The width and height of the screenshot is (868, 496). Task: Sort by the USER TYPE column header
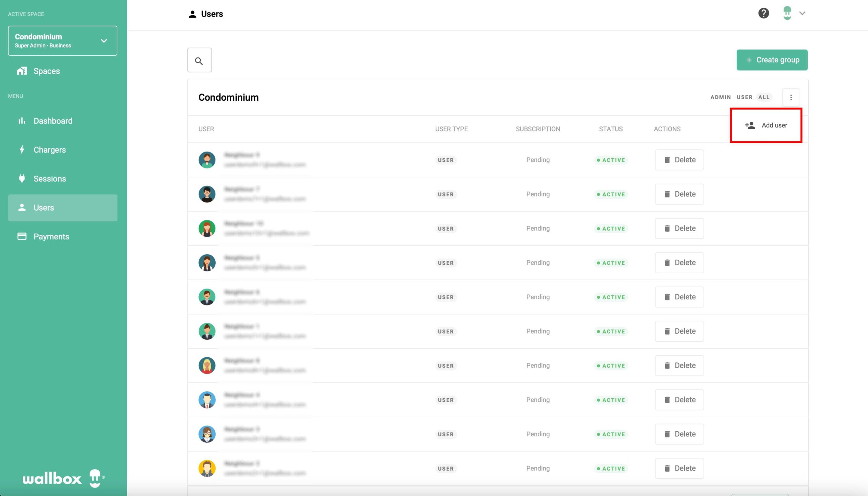[451, 129]
